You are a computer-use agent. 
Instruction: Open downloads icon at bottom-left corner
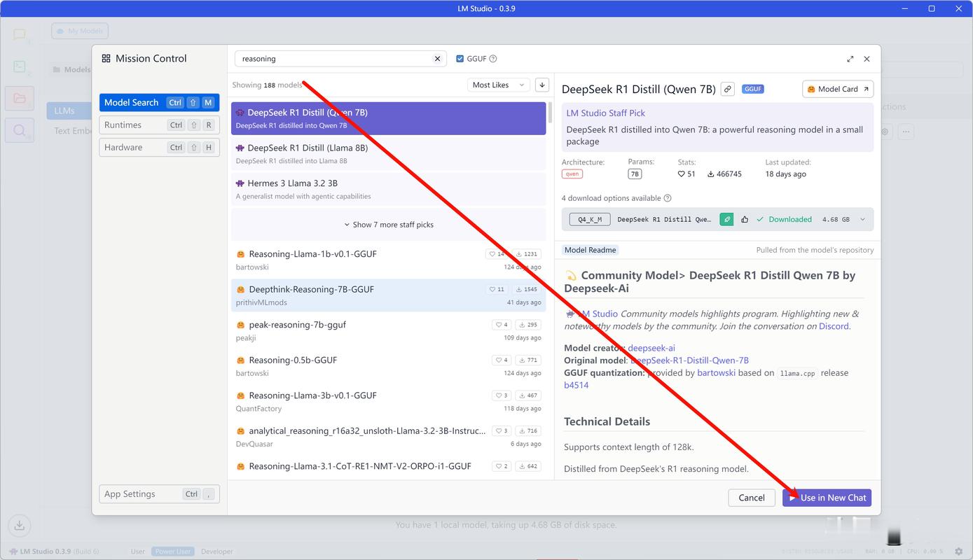[x=20, y=525]
